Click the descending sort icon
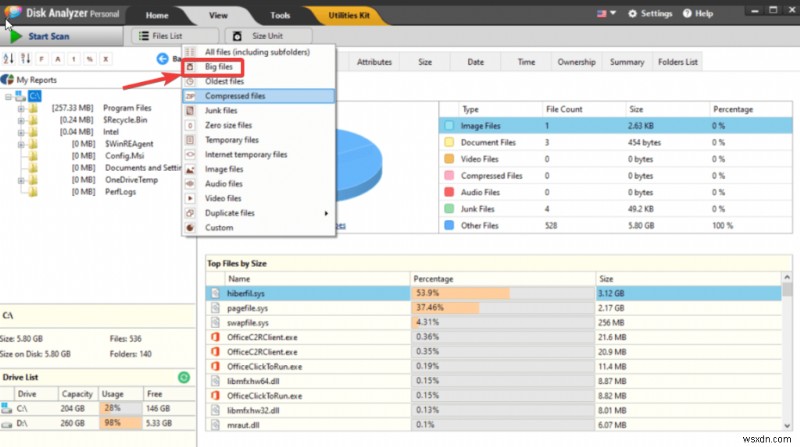This screenshot has height=447, width=800. coord(25,59)
